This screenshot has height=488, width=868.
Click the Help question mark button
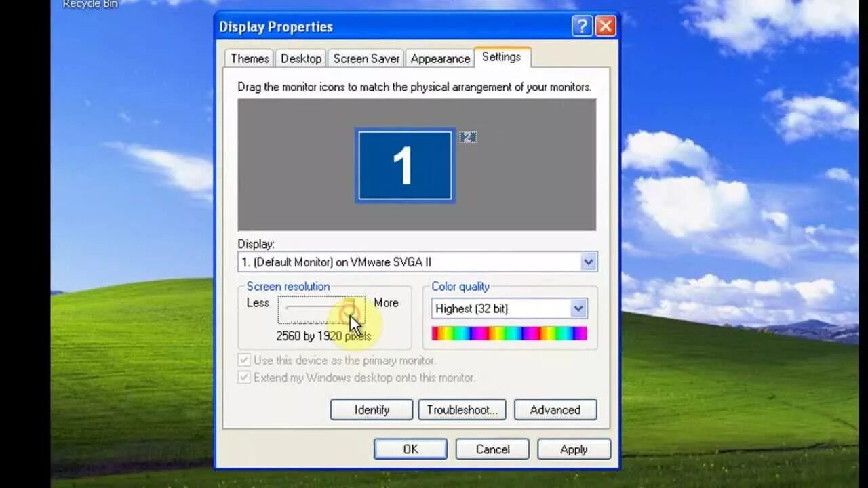[x=582, y=26]
